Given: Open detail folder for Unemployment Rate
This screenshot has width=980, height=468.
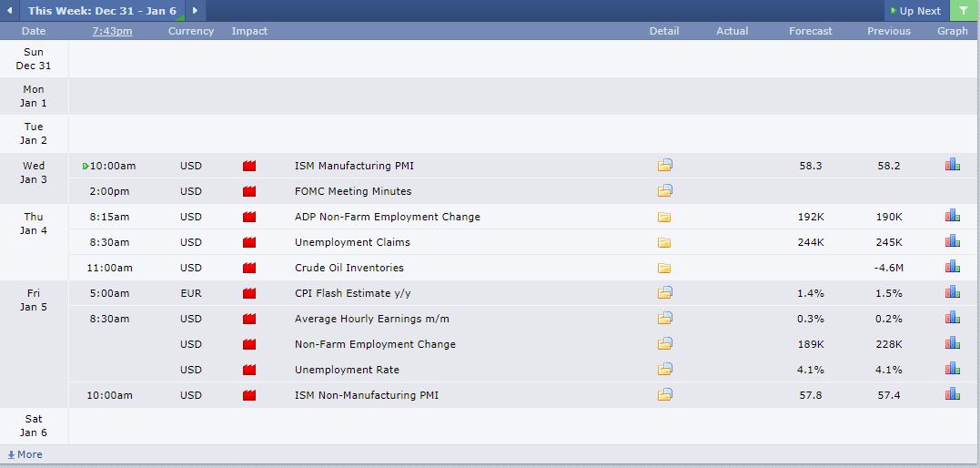Looking at the screenshot, I should (664, 370).
